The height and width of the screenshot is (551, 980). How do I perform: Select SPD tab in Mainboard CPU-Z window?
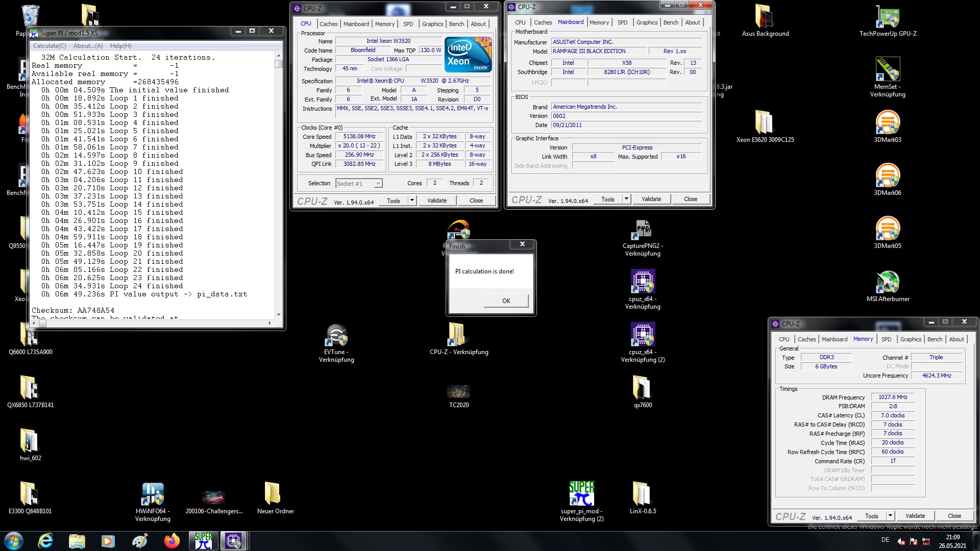[x=622, y=22]
